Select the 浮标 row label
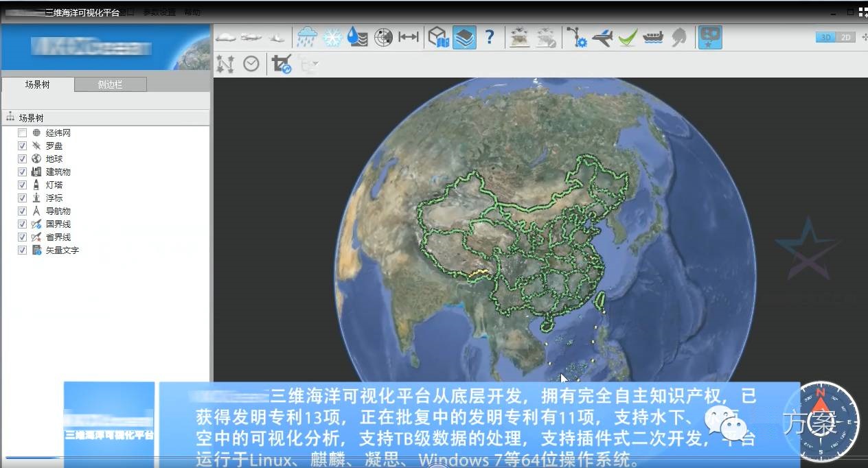Viewport: 868px width, 468px height. [54, 198]
